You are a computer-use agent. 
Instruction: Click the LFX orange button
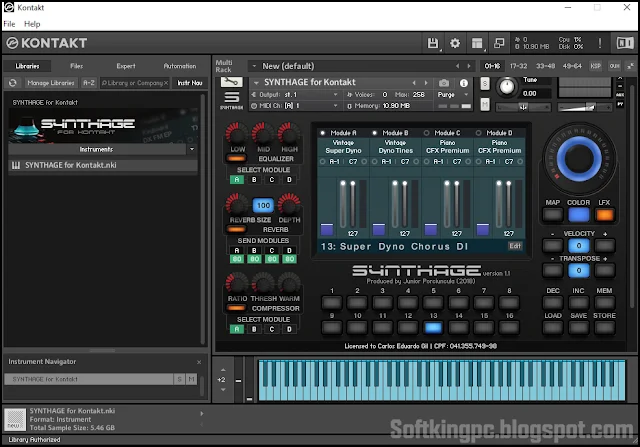point(604,215)
